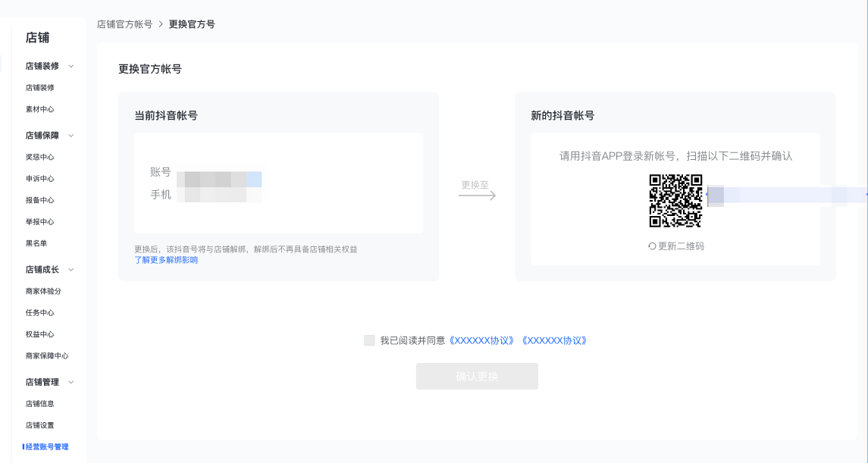
Task: Select 经营账号管理 in sidebar
Action: click(x=47, y=447)
